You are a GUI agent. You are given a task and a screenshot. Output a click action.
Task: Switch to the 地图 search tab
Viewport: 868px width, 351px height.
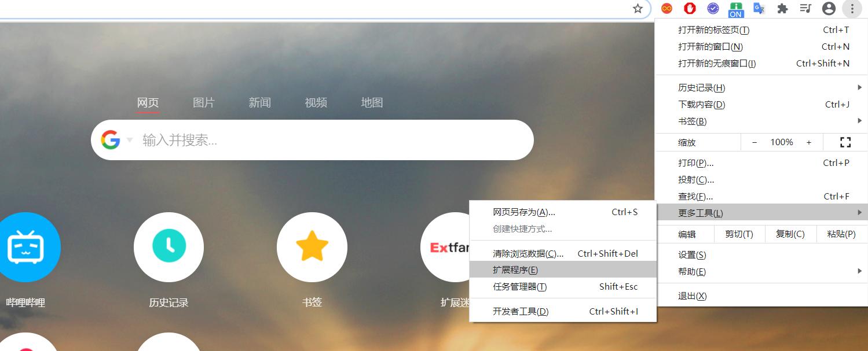pos(372,103)
